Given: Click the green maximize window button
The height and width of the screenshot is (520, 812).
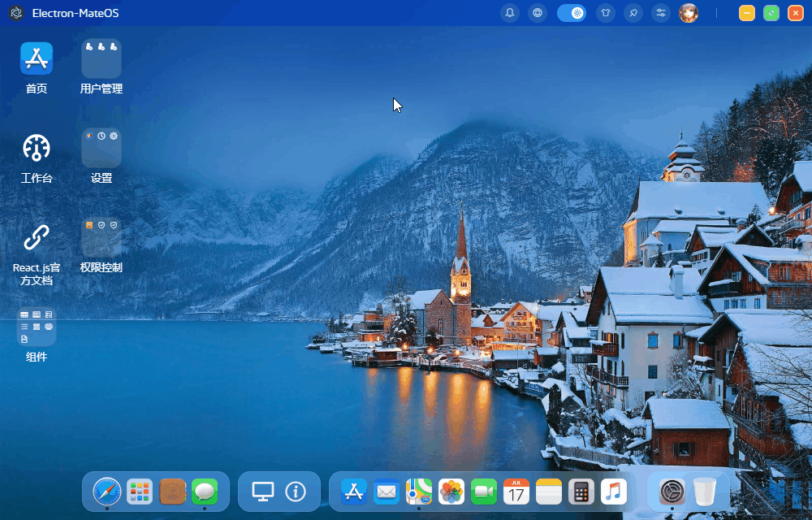Looking at the screenshot, I should click(771, 13).
